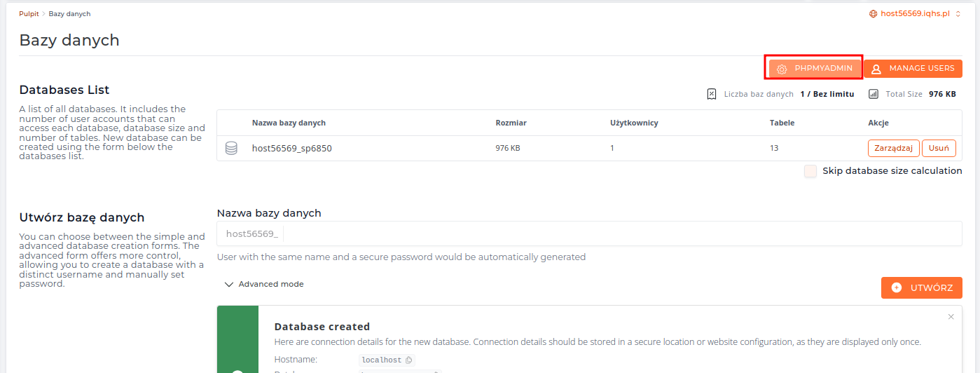Click the bar chart icon beside Total Size
Screen dimensions: 980x373
pos(874,94)
